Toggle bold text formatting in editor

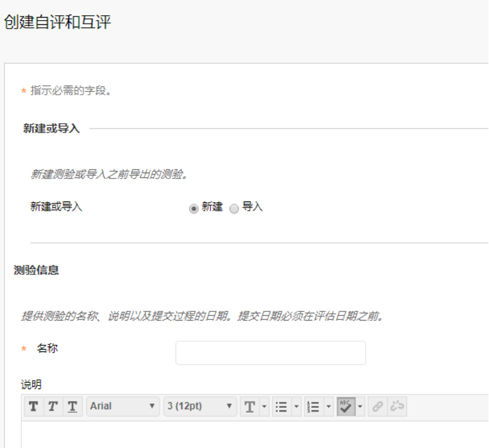pos(33,406)
